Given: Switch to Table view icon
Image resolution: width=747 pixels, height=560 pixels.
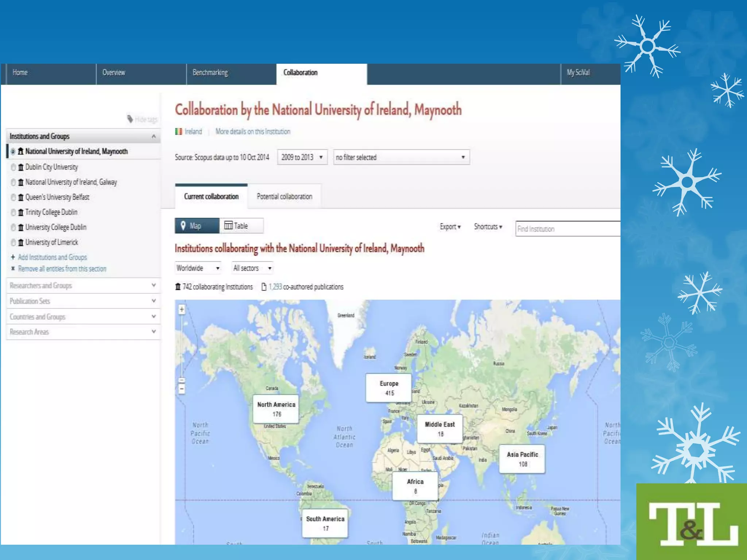Looking at the screenshot, I should point(228,225).
